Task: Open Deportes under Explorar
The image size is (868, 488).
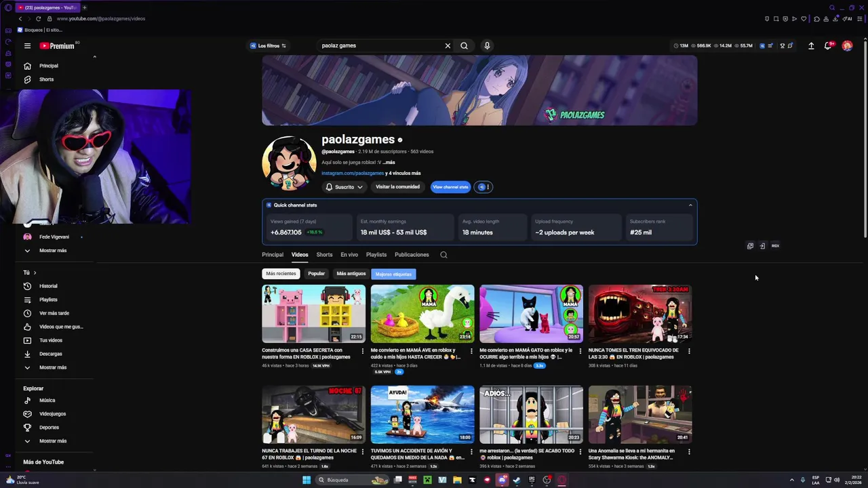Action: click(x=50, y=428)
